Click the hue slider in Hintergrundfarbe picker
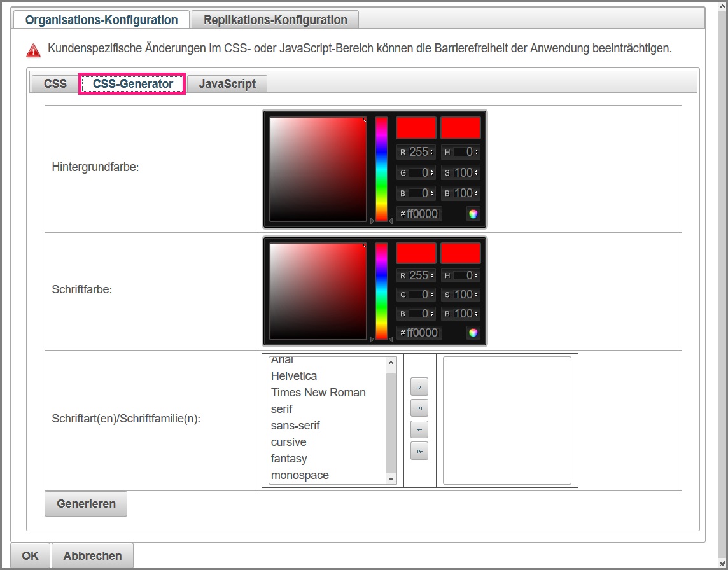This screenshot has height=570, width=728. pos(381,169)
